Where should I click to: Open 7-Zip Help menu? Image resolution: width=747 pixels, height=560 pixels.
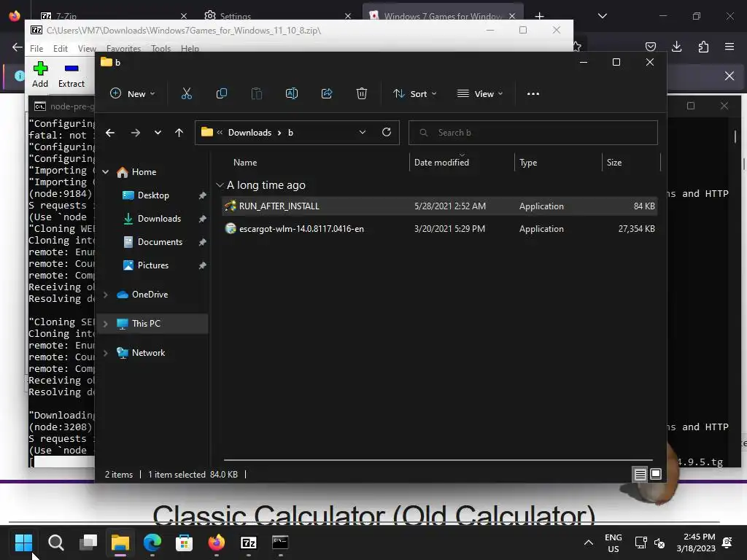(x=190, y=49)
